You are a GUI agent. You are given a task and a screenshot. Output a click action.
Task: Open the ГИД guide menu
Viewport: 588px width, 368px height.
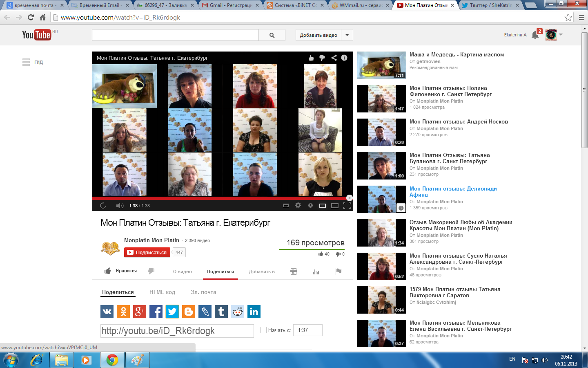[33, 62]
